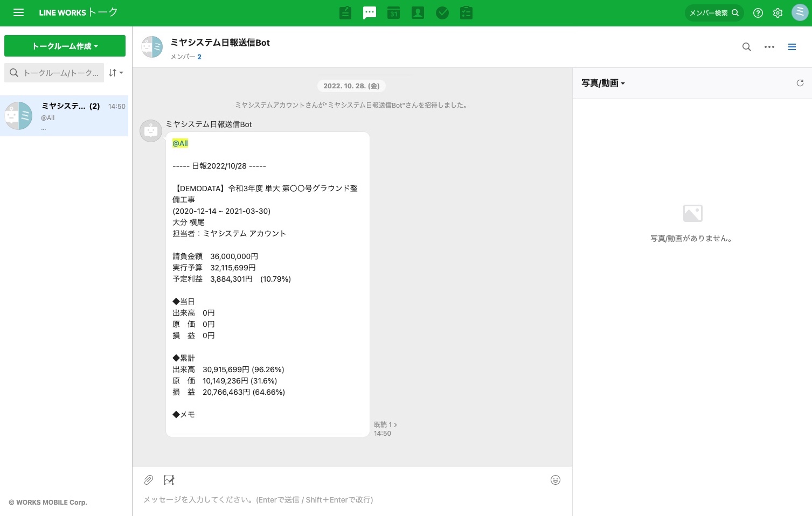The image size is (812, 516).
Task: Open the Board (notes) icon in the top bar
Action: pos(345,13)
